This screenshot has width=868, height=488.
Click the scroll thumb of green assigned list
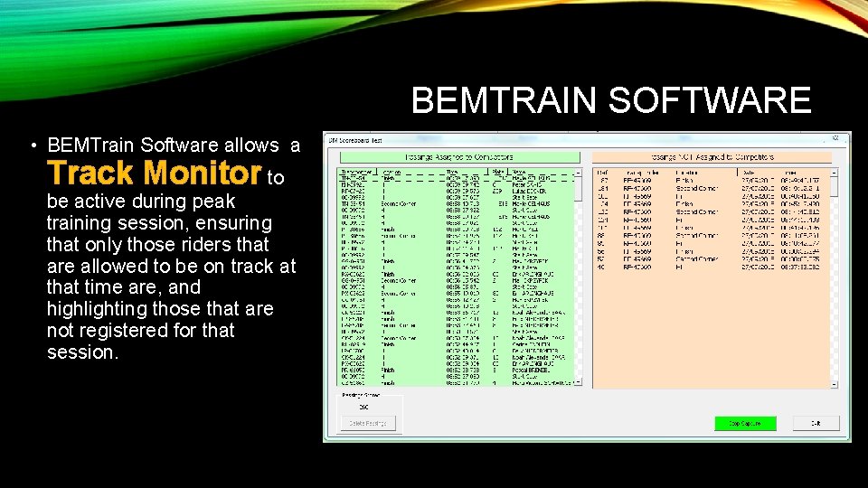click(578, 189)
